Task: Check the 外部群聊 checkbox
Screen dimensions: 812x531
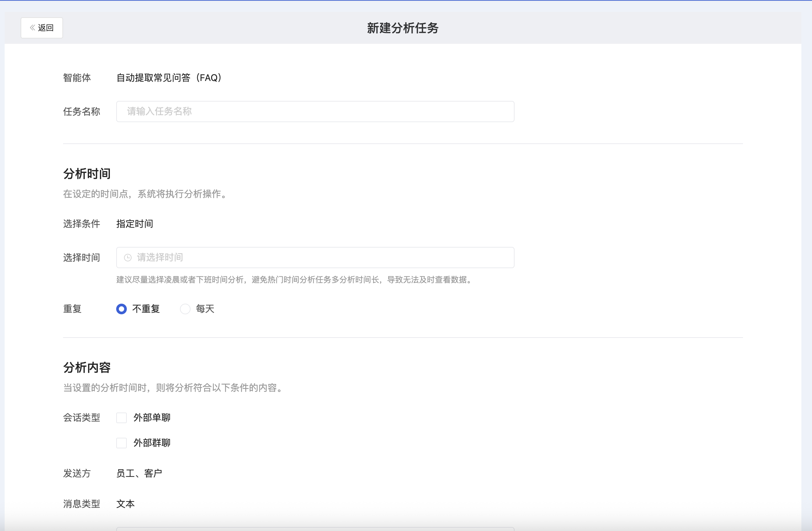Action: point(122,443)
